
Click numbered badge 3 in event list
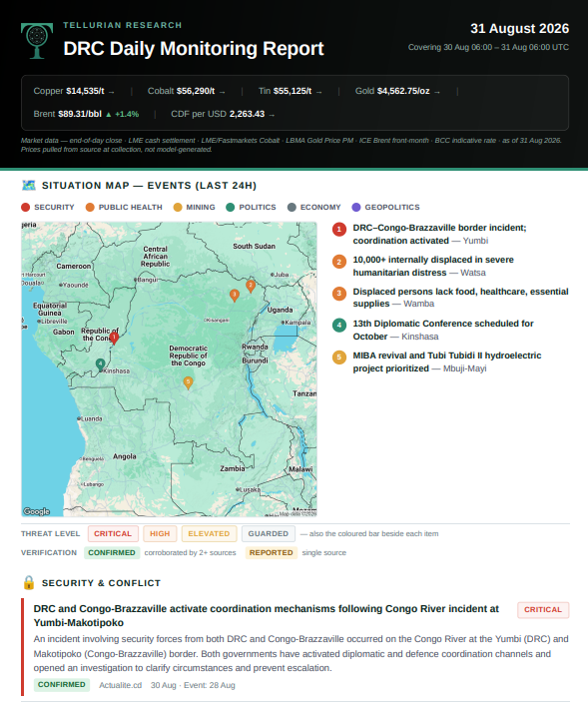click(339, 294)
